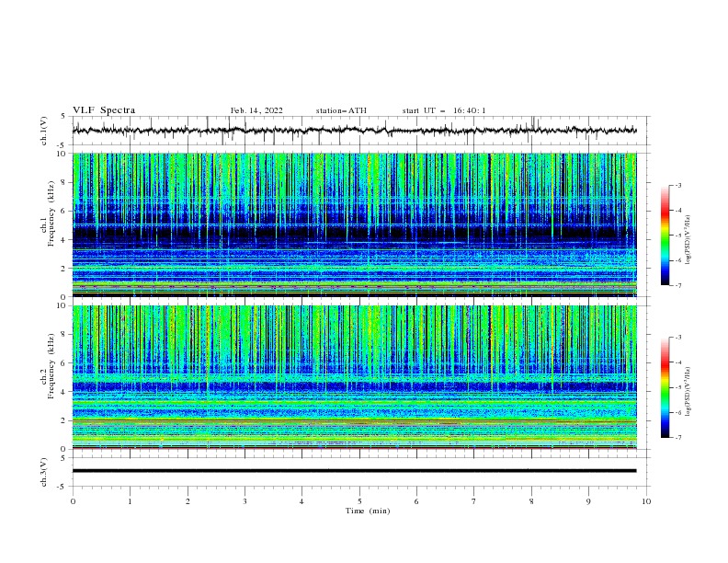Click the "-5" volt tick of ch.1 waveform

63,145
